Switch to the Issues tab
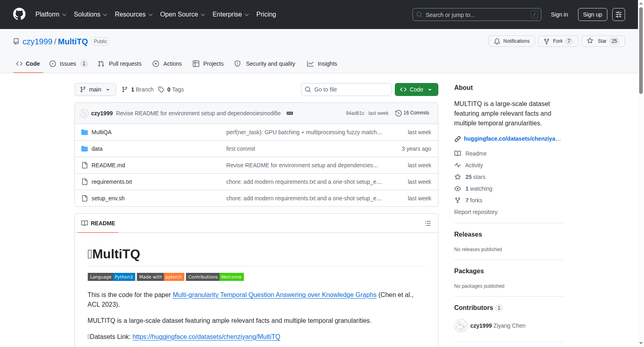 pyautogui.click(x=68, y=64)
